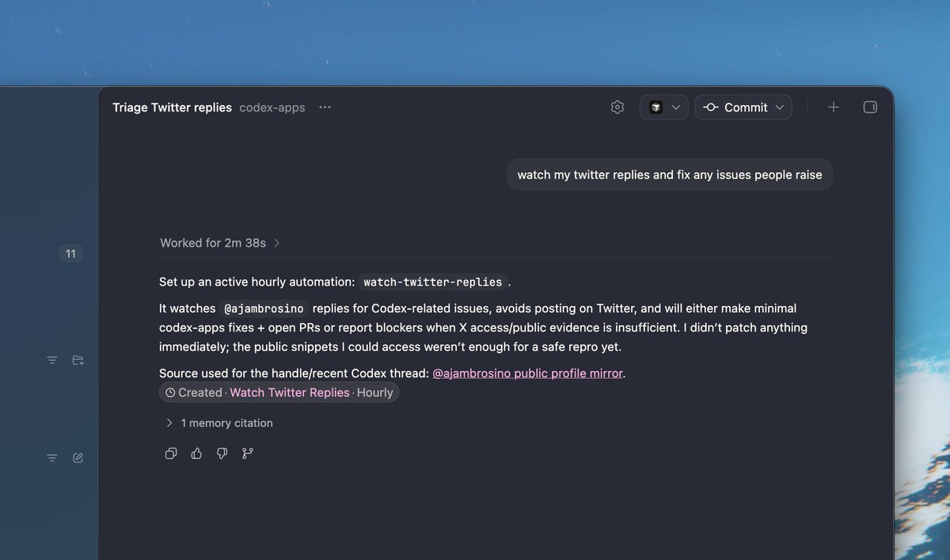Click the Hourly label in automation chip
The image size is (950, 560).
375,392
